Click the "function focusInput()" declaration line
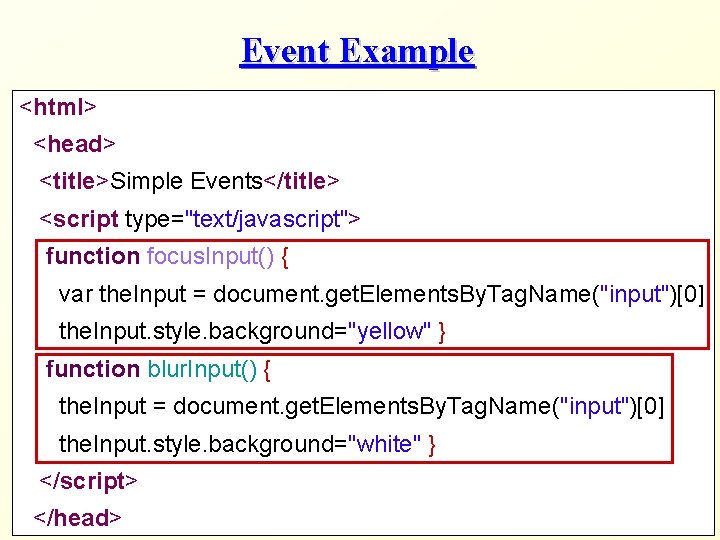Image resolution: width=720 pixels, height=540 pixels. (x=167, y=257)
